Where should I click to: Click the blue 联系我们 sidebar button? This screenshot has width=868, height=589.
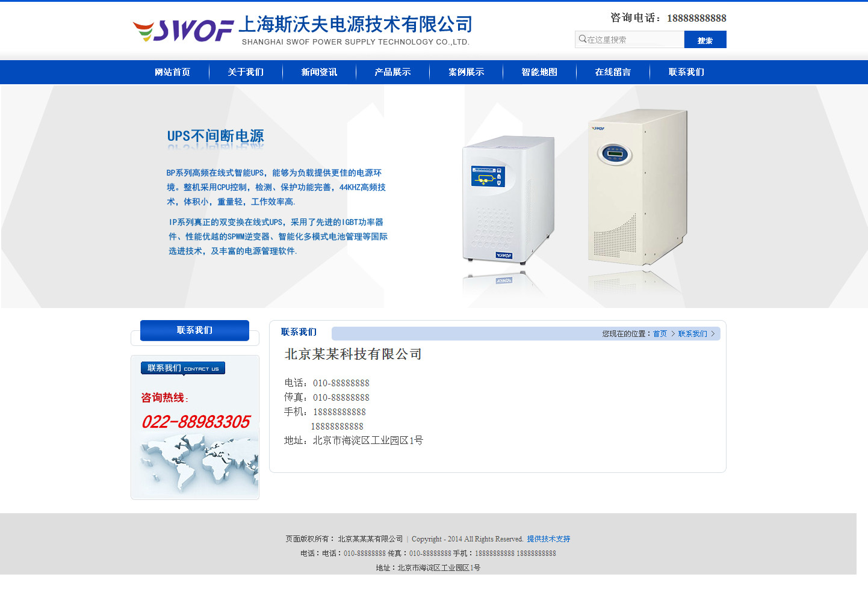194,330
